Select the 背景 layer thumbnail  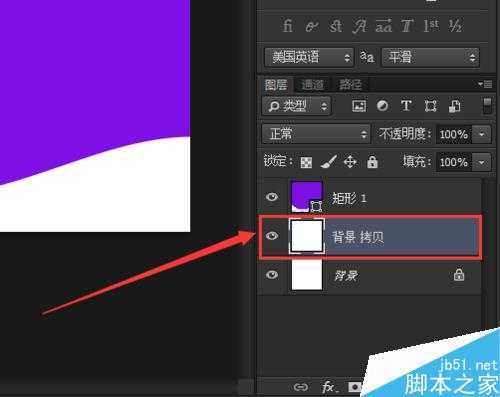[x=307, y=275]
